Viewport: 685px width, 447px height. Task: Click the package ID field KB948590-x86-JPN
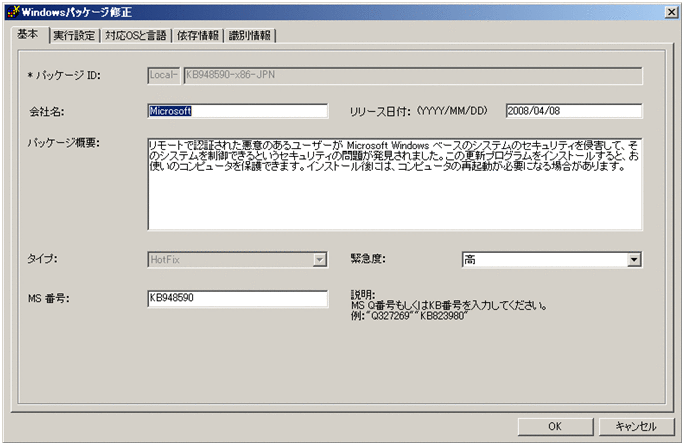(413, 75)
